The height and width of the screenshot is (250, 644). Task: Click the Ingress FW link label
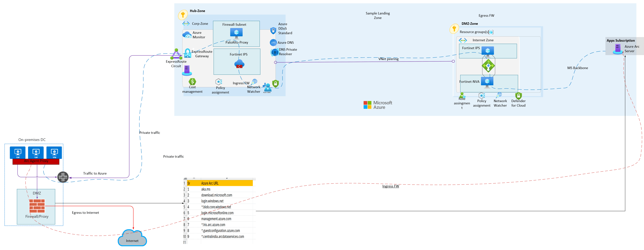(x=390, y=186)
